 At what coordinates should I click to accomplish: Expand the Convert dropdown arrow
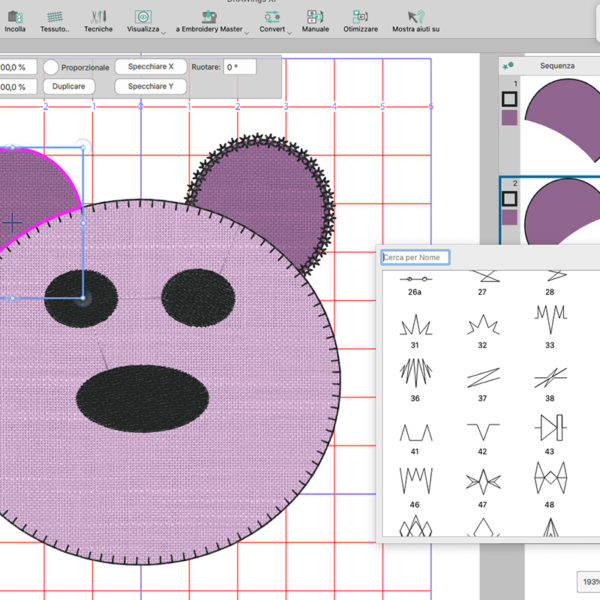pyautogui.click(x=290, y=33)
